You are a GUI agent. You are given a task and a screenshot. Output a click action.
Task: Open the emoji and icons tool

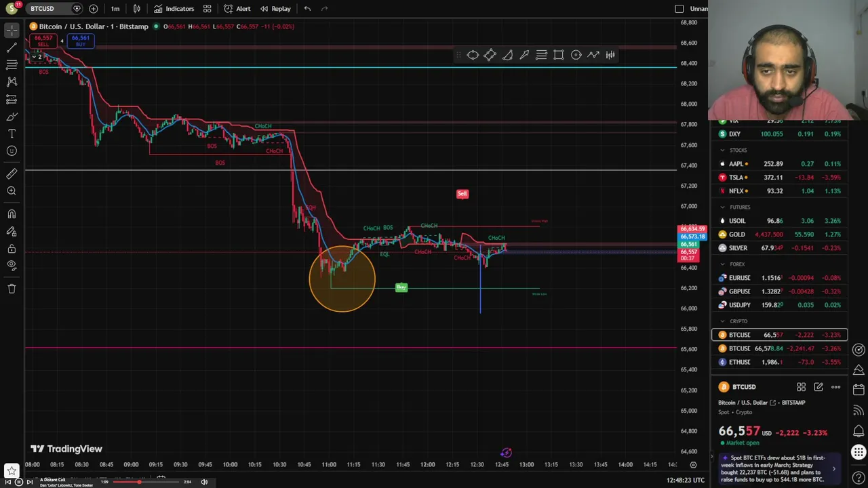click(12, 151)
